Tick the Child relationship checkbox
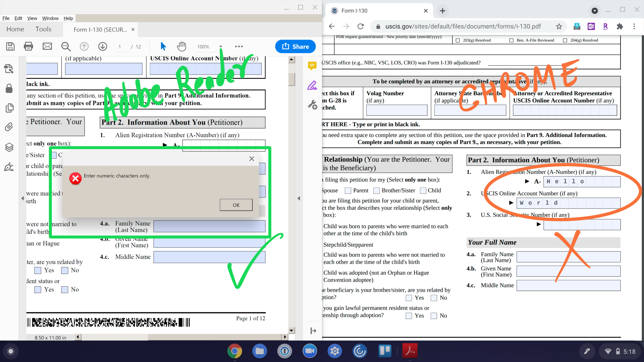This screenshot has height=362, width=644. 423,190
